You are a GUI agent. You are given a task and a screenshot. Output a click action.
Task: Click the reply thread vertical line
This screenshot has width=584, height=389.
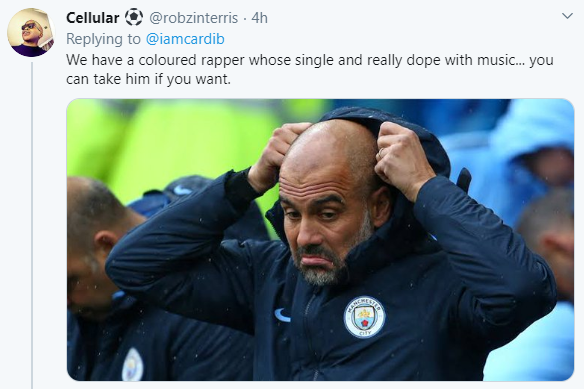click(32, 225)
